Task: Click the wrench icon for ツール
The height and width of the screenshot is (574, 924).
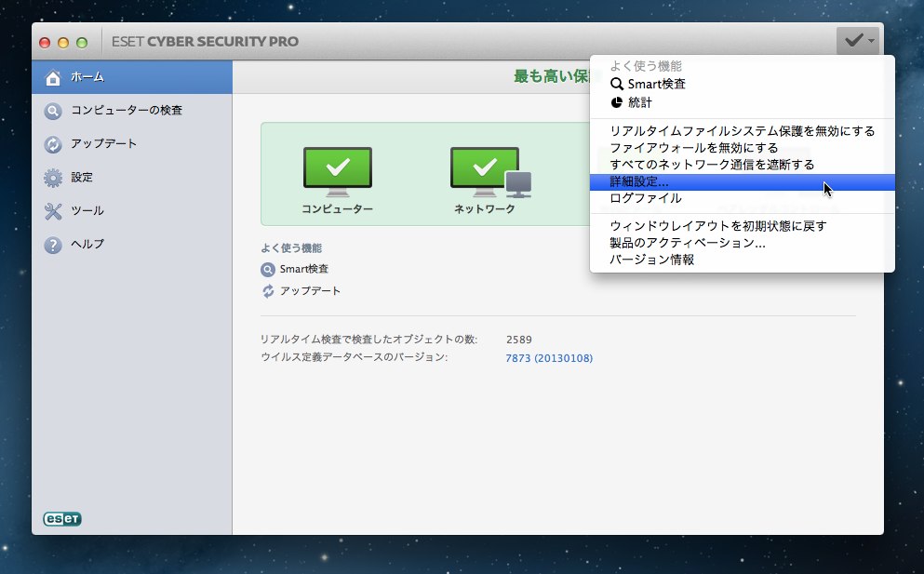Action: click(x=53, y=211)
